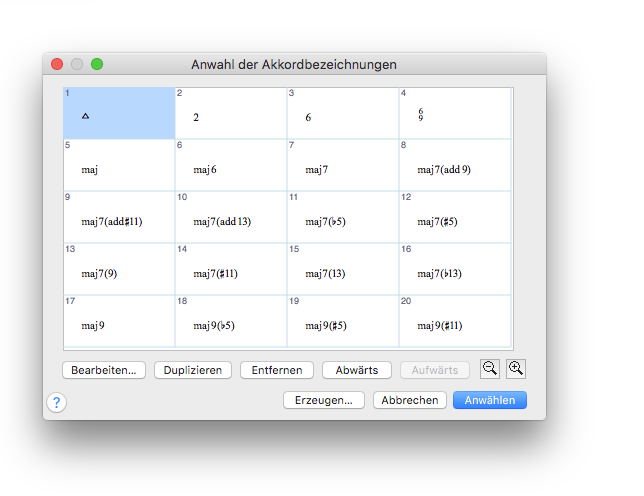Image resolution: width=644 pixels, height=496 pixels.
Task: Select the maj6 suffix
Action: (x=231, y=165)
